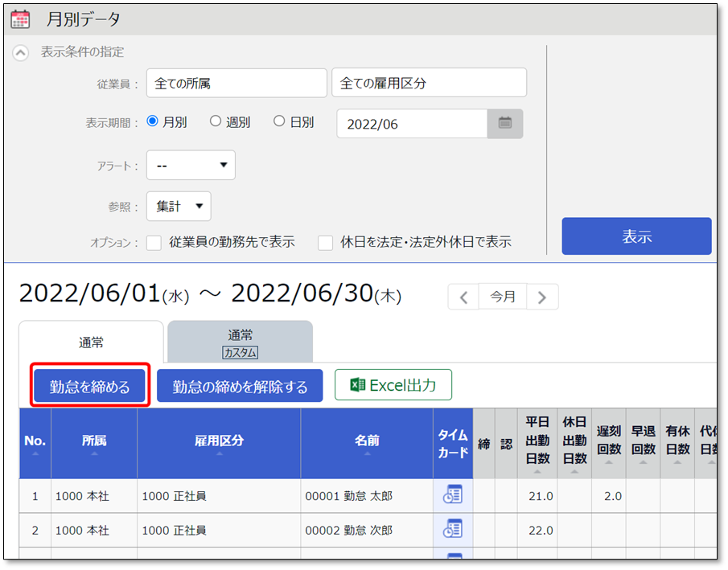
Task: Open timecard icon for 勤怠 次郎
Action: click(453, 529)
